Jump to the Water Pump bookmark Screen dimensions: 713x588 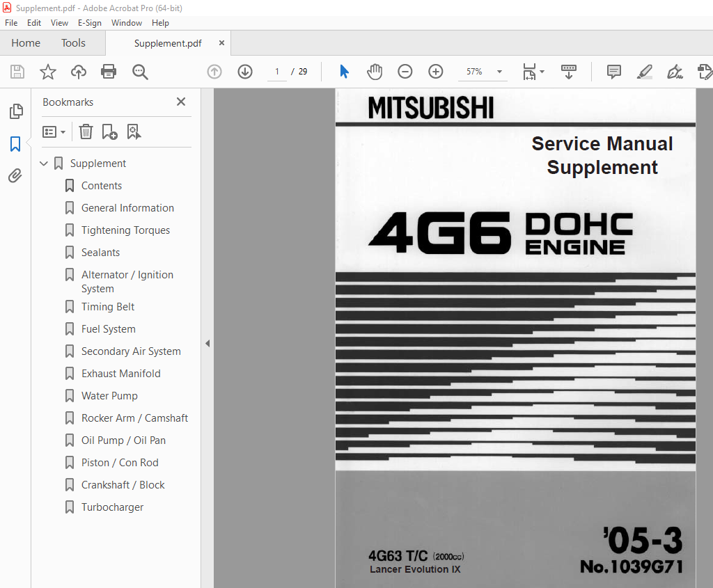(109, 396)
